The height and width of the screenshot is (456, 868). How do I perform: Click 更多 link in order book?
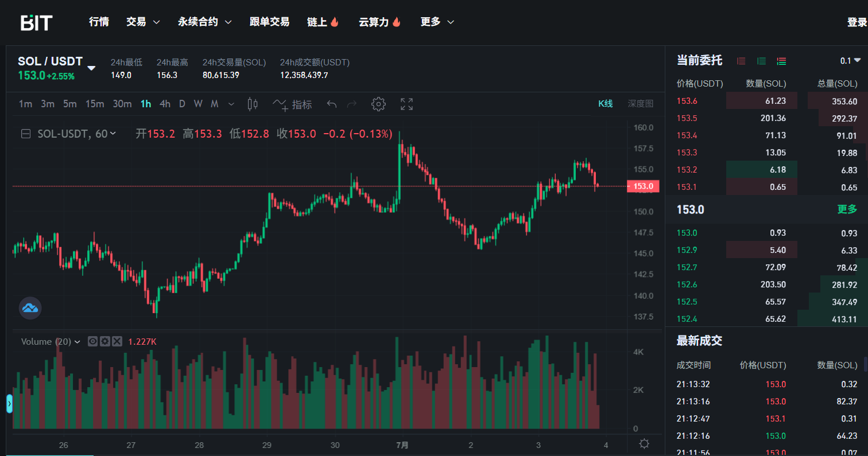coord(847,209)
